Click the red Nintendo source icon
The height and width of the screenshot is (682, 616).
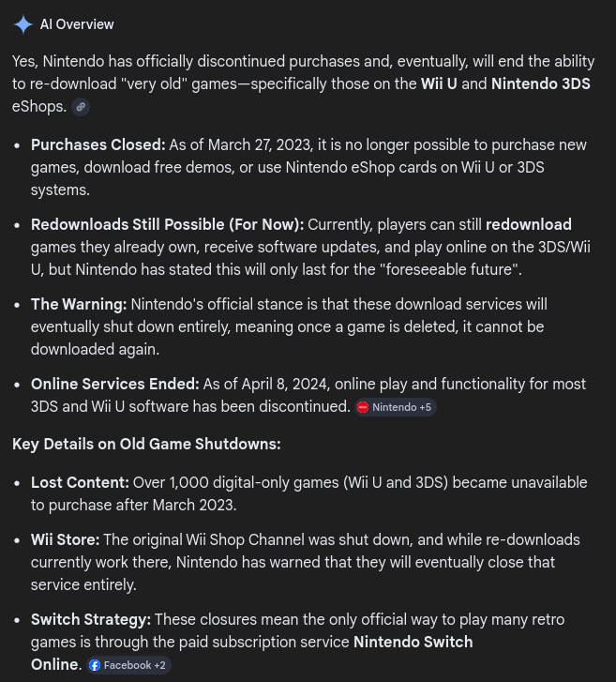pyautogui.click(x=362, y=407)
